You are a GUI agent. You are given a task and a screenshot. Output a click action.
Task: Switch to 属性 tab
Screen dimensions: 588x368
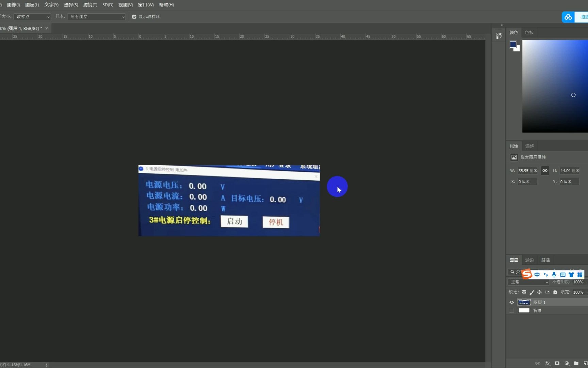click(x=514, y=146)
